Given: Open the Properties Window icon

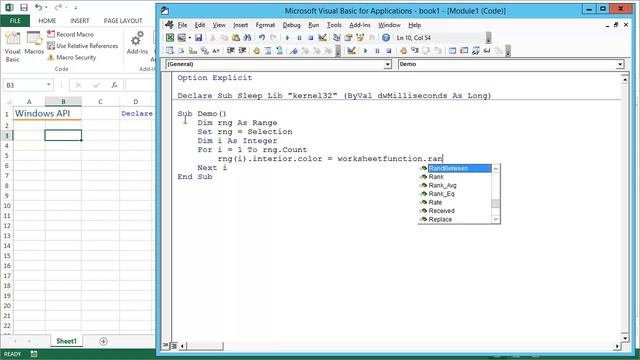Looking at the screenshot, I should (348, 38).
